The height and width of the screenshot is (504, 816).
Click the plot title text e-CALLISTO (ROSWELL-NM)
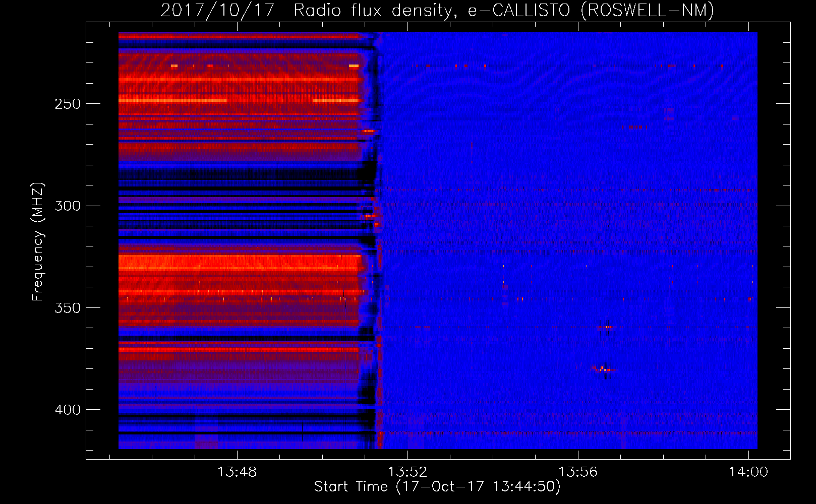[591, 11]
